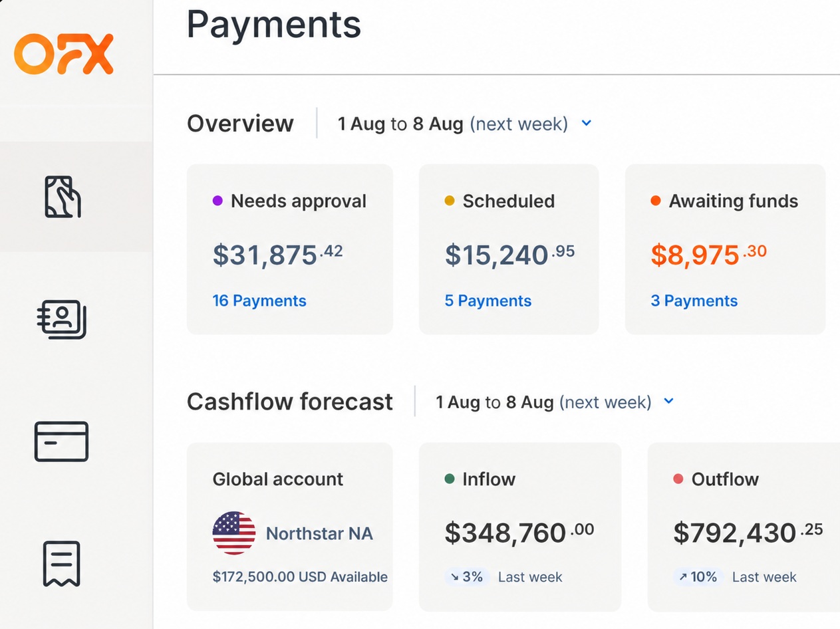Click 'Last week' under the Outflow amount
840x629 pixels.
point(764,577)
